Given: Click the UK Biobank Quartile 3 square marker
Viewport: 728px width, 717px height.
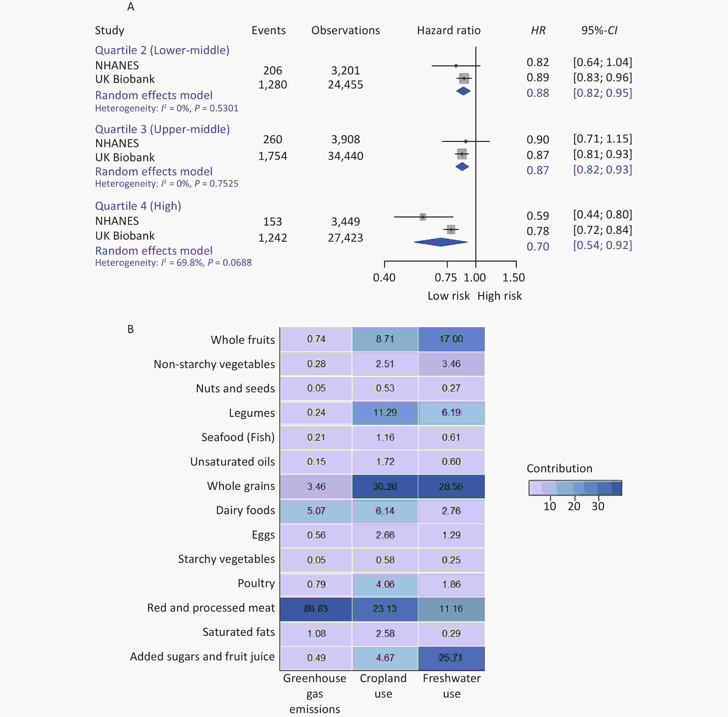Looking at the screenshot, I should [462, 154].
